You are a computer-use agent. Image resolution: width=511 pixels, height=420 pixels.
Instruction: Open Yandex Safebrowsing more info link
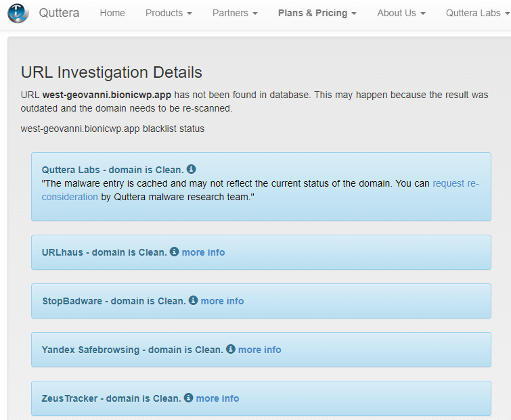point(259,350)
